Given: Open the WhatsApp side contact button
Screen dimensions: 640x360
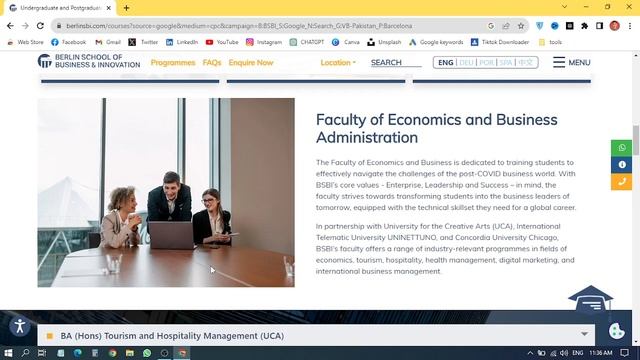Looking at the screenshot, I should [621, 148].
